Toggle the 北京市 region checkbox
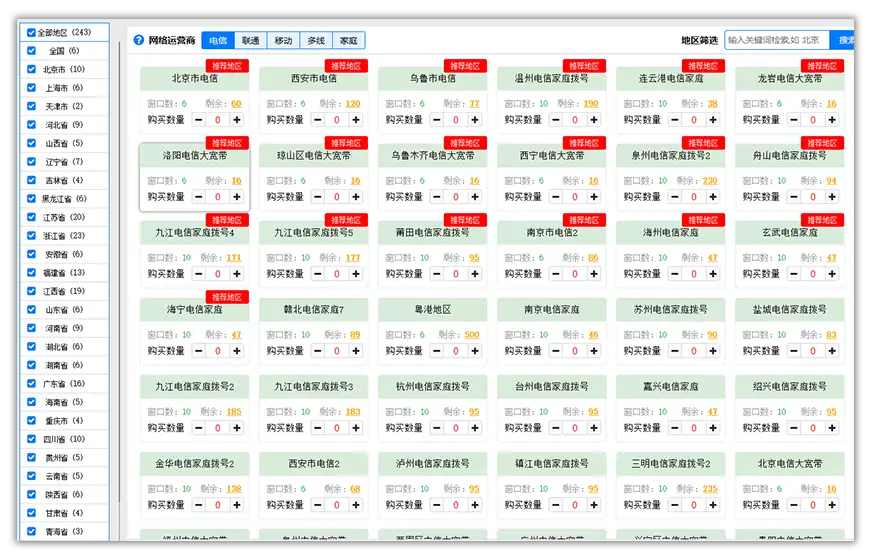870x560 pixels. click(x=31, y=70)
